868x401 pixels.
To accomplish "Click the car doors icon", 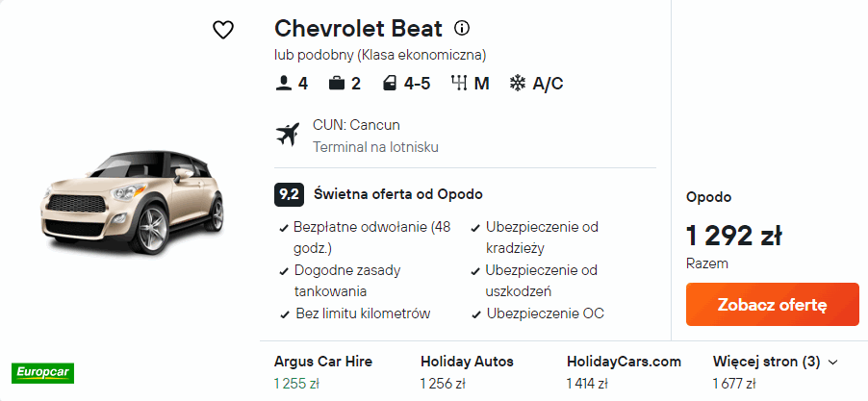I will [x=390, y=84].
